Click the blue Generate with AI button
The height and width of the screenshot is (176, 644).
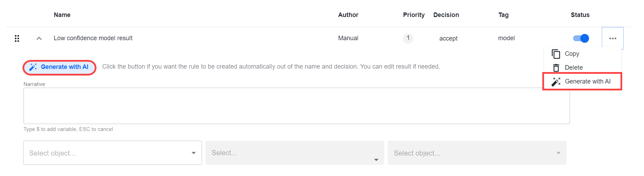pyautogui.click(x=59, y=67)
